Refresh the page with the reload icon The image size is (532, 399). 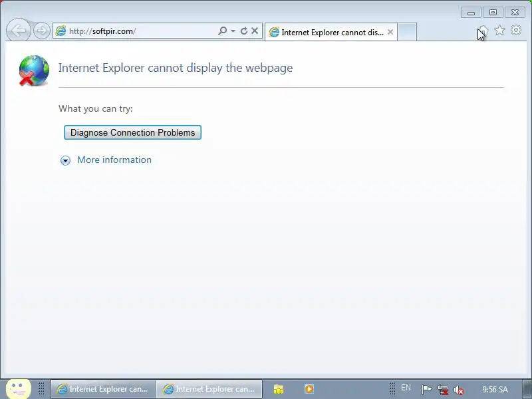pos(244,31)
